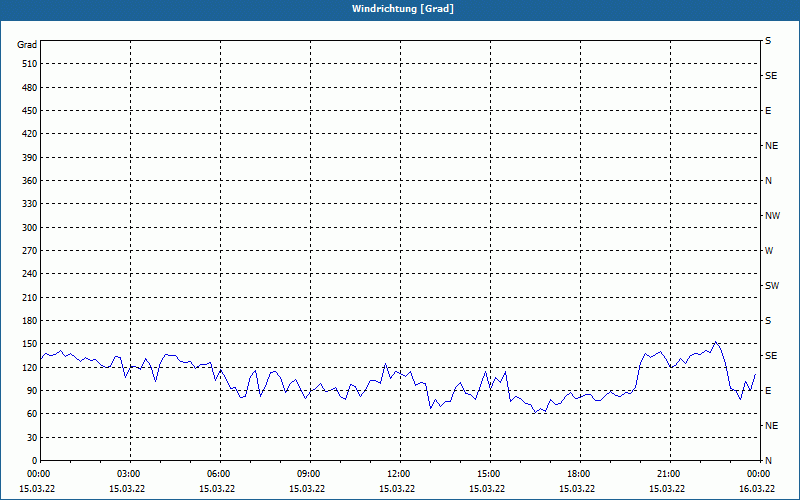This screenshot has width=800, height=500.
Task: Click the 18:00 time marker
Action: pyautogui.click(x=578, y=474)
